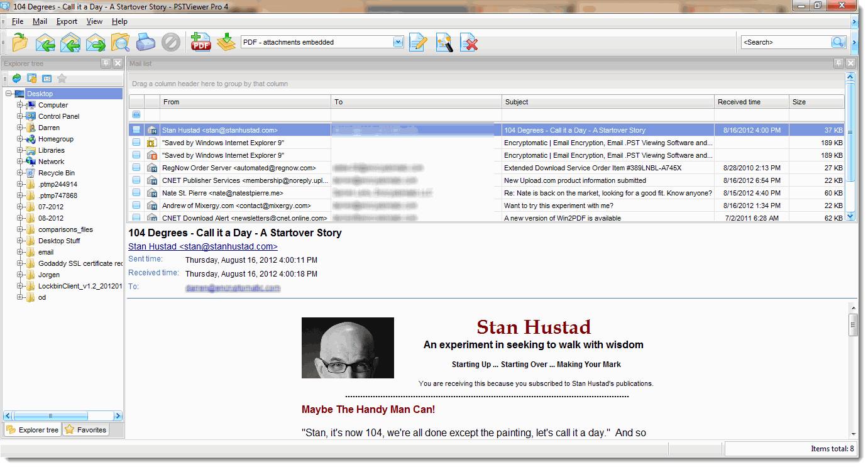Expand the Computer tree node
The width and height of the screenshot is (868, 467).
click(19, 105)
